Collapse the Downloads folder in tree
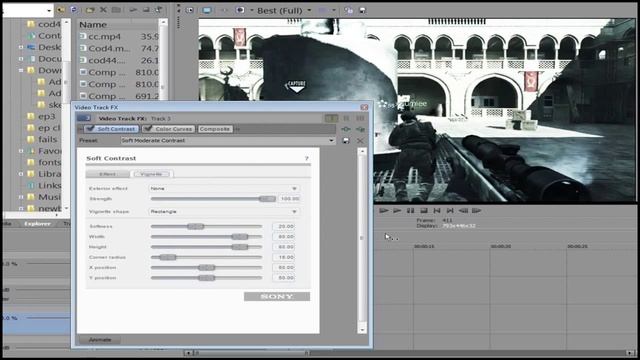The width and height of the screenshot is (640, 360). tap(21, 70)
